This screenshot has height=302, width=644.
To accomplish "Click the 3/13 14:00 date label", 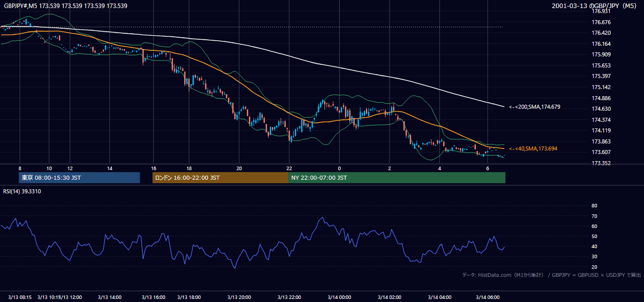I will (109, 297).
